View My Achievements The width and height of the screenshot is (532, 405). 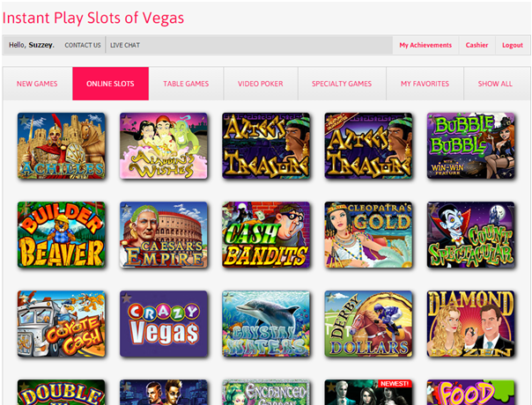click(x=425, y=45)
